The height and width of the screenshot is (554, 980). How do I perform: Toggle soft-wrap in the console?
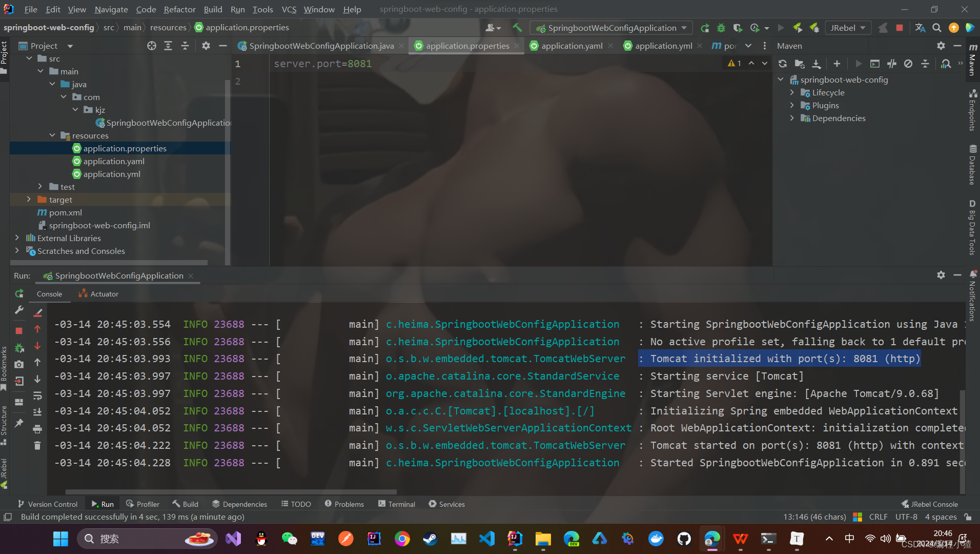pyautogui.click(x=37, y=395)
